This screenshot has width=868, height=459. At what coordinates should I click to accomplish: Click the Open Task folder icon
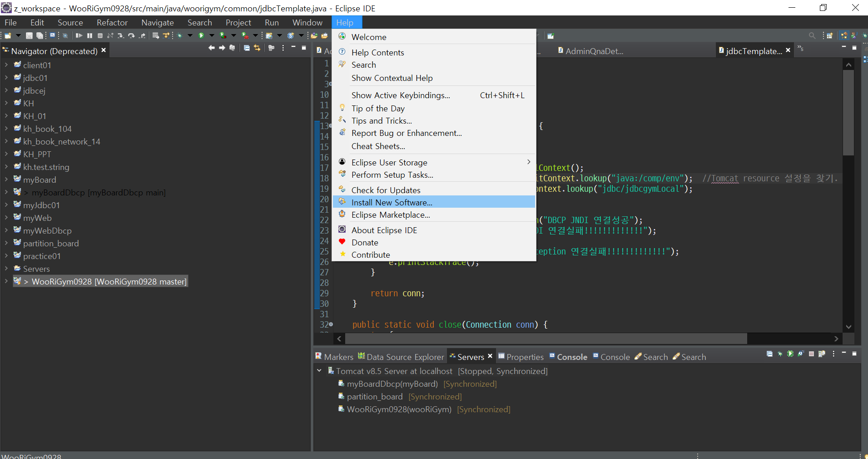324,35
